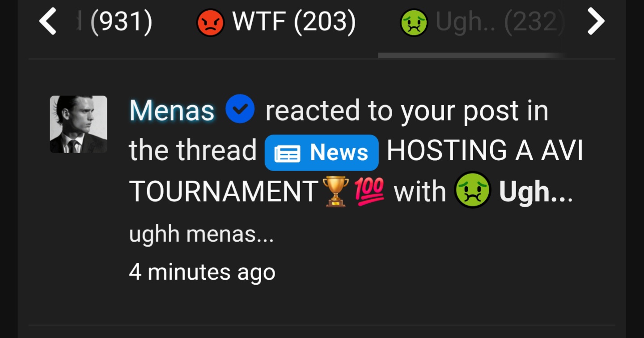This screenshot has height=338, width=644.
Task: Open the post preview 'ughh menas...'
Action: tap(201, 234)
